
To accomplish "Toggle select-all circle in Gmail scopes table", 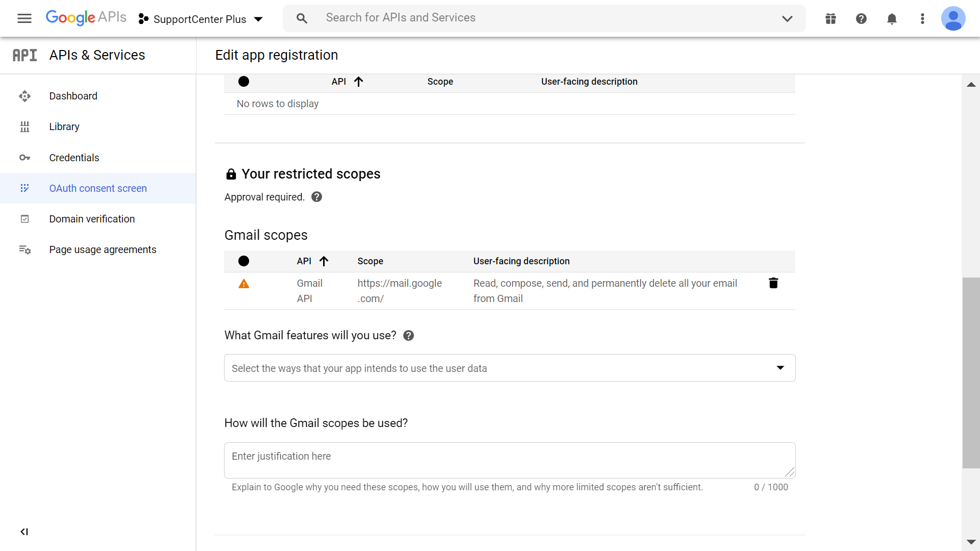I will pos(243,261).
